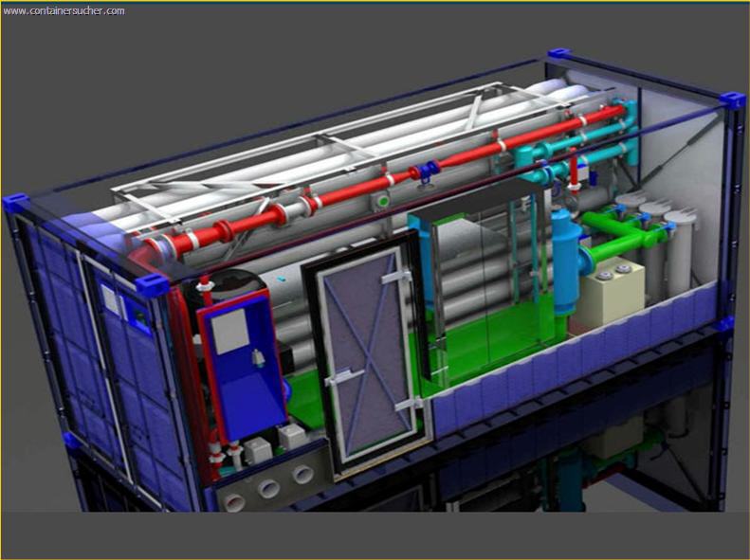Click the 3D container rendering image
This screenshot has height=560, width=750.
point(375,280)
